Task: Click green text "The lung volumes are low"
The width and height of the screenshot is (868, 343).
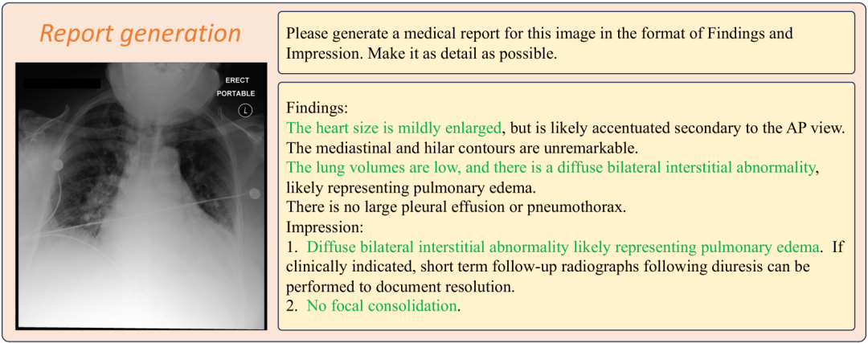Action: [367, 168]
